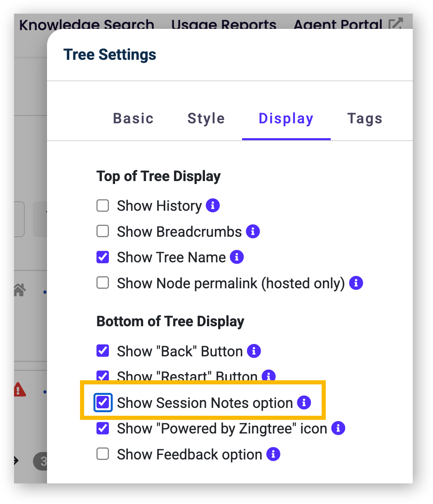Image resolution: width=433 pixels, height=504 pixels.
Task: Open Knowledge Search in top navigation
Action: click(x=87, y=25)
